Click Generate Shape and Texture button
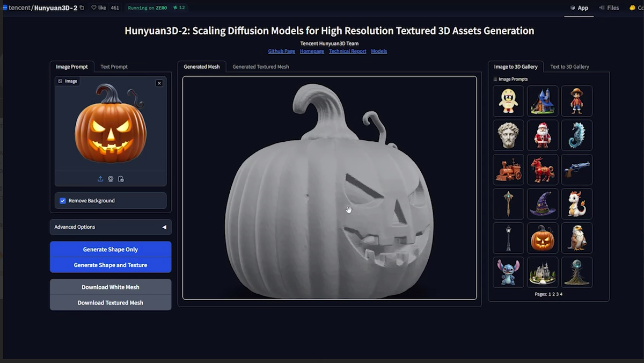 [x=111, y=265]
